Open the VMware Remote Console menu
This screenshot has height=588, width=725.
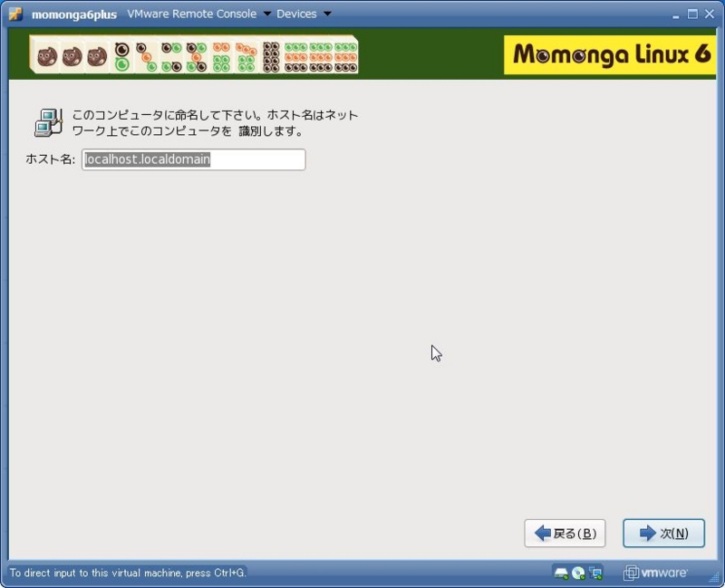point(198,14)
